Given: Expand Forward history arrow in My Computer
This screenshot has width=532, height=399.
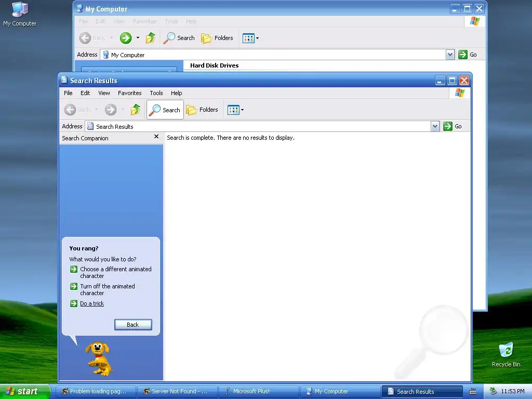Looking at the screenshot, I should tap(138, 37).
